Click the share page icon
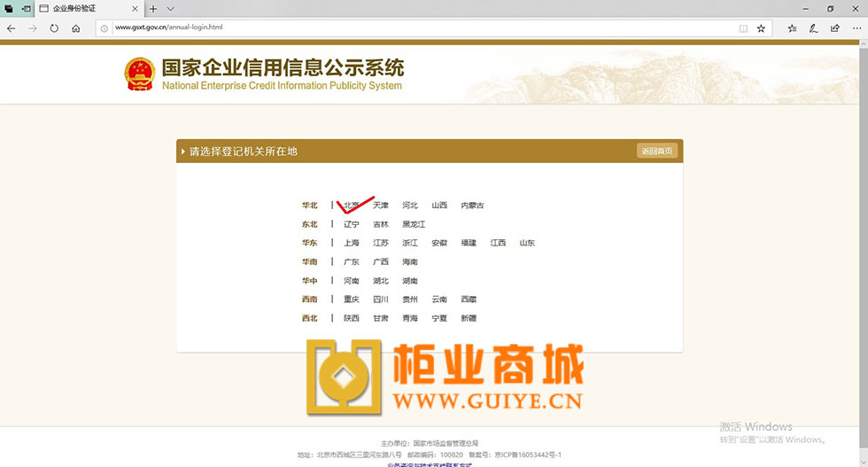 (x=834, y=28)
